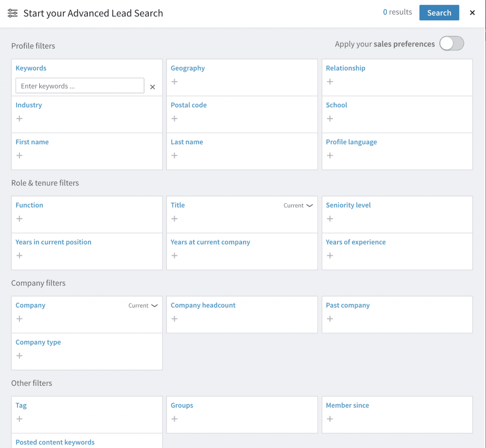
Task: Add a Groups filter using its plus icon
Action: 174,419
